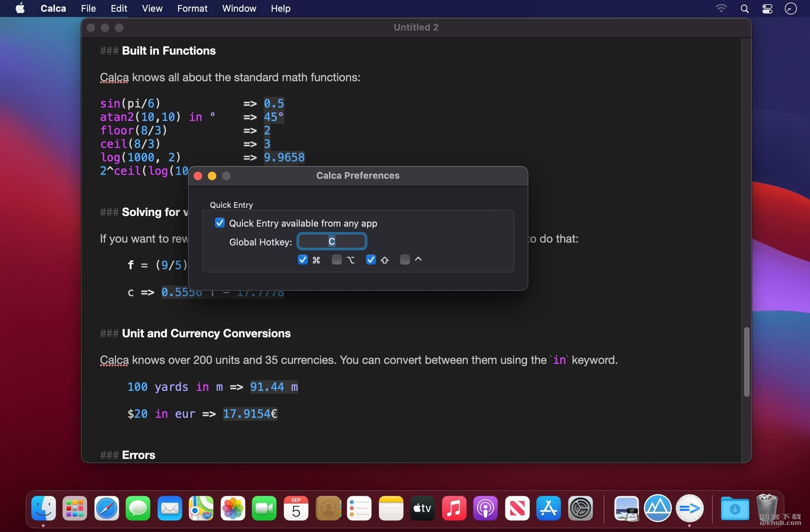This screenshot has height=532, width=810.
Task: Click the document vertical scrollbar thumb
Action: pyautogui.click(x=747, y=361)
